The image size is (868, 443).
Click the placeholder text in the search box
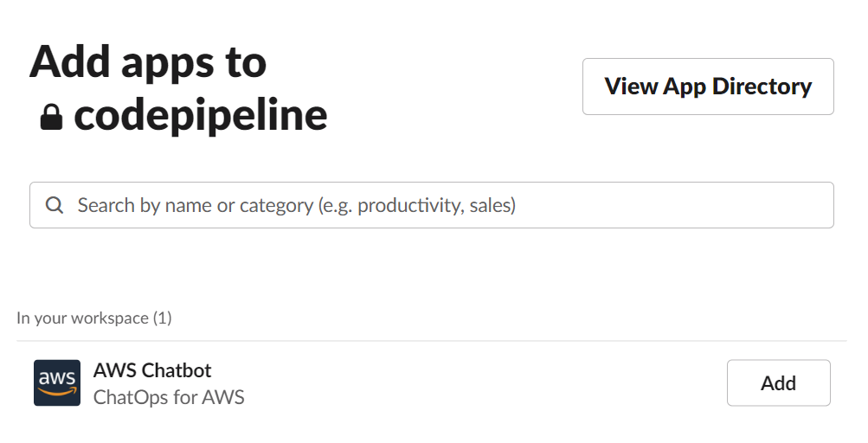[x=297, y=205]
